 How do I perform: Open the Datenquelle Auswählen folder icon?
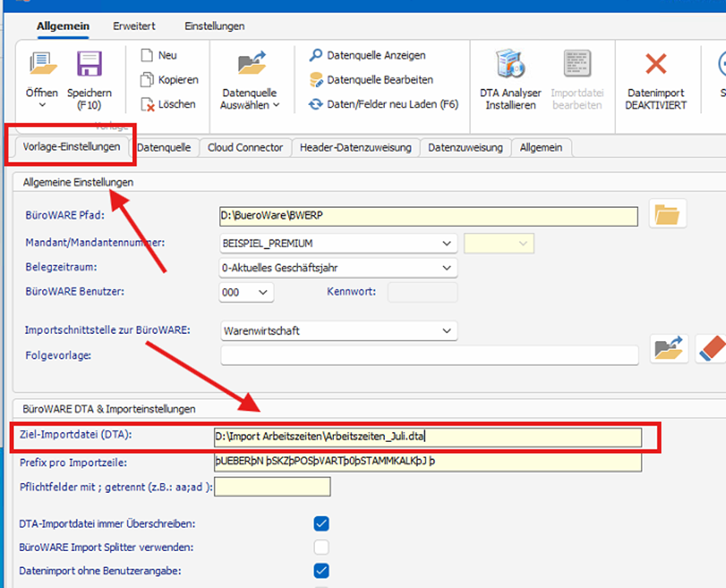[x=251, y=63]
